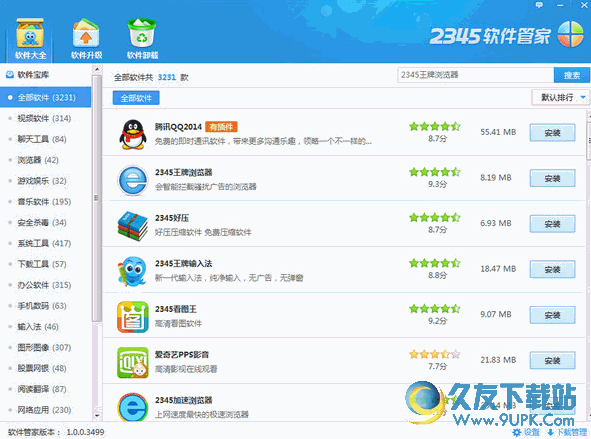
Task: Click the 腾讯QQ2014 title text
Action: pos(178,127)
